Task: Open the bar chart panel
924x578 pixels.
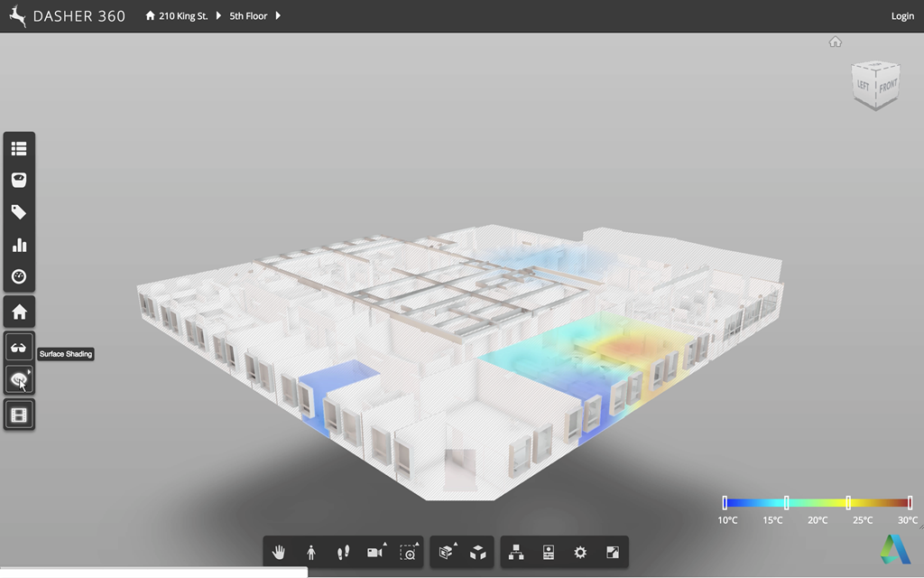Action: tap(19, 245)
